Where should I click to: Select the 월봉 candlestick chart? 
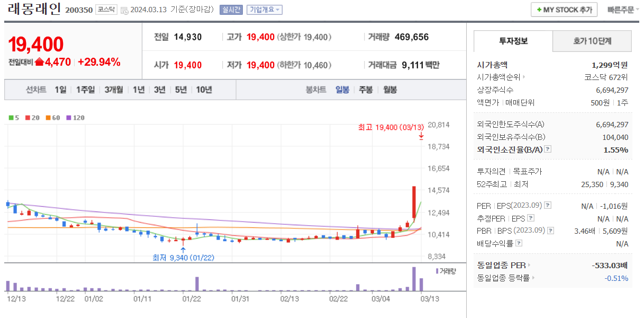390,90
